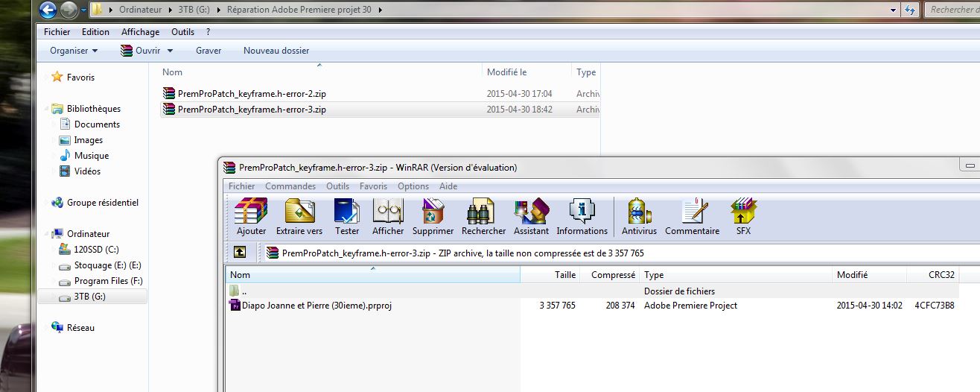
Task: Open Rechercher binoculars tool in WinRAR
Action: click(x=483, y=217)
